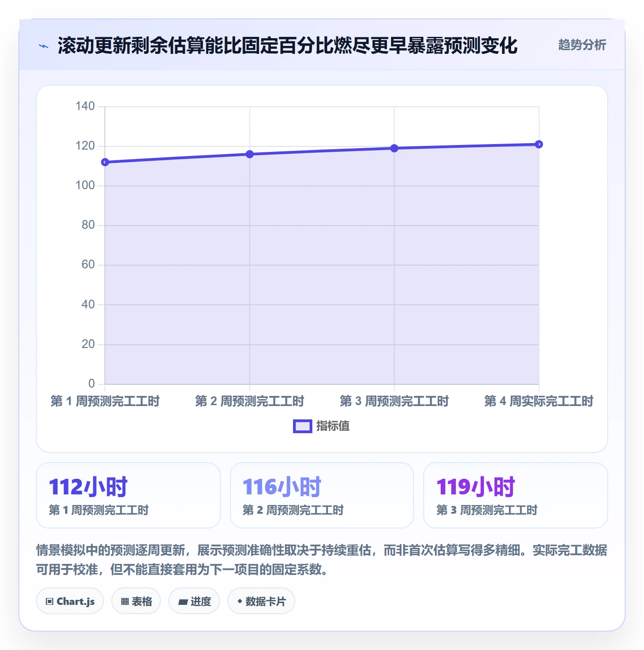The width and height of the screenshot is (644, 650).
Task: Click the y-axis value 0
Action: 92,384
